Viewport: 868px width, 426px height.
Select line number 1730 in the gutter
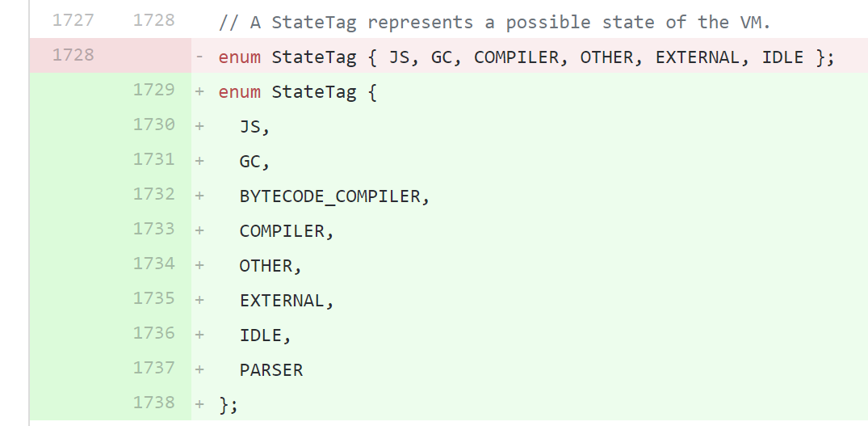click(x=154, y=124)
